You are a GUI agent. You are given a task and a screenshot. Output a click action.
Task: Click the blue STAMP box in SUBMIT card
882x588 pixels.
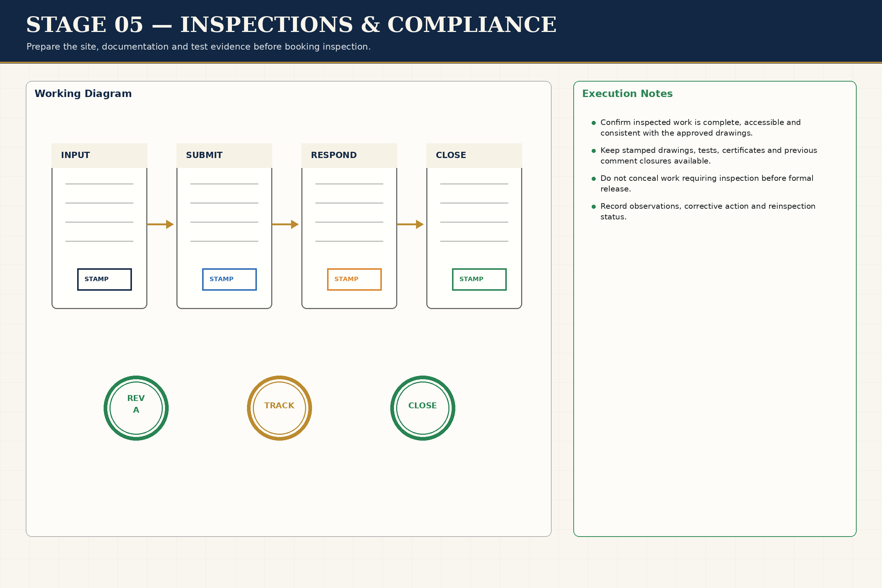point(229,279)
